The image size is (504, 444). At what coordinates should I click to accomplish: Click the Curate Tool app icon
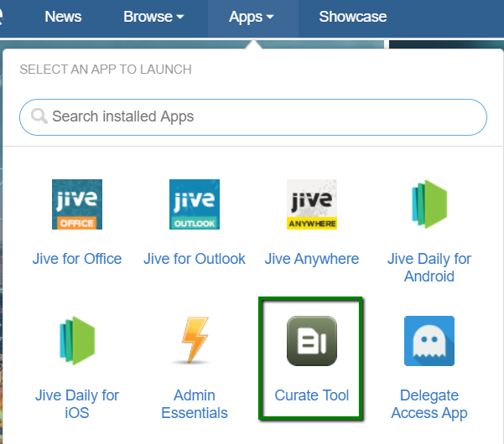312,341
